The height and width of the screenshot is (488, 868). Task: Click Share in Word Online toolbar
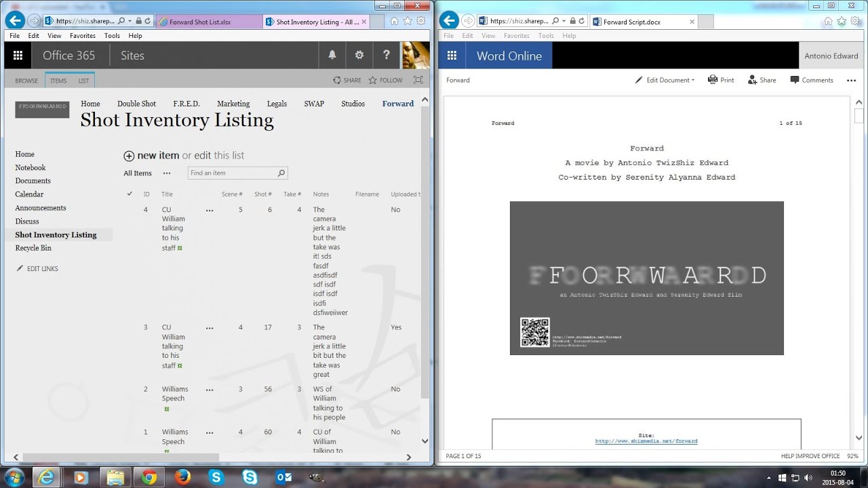(762, 80)
